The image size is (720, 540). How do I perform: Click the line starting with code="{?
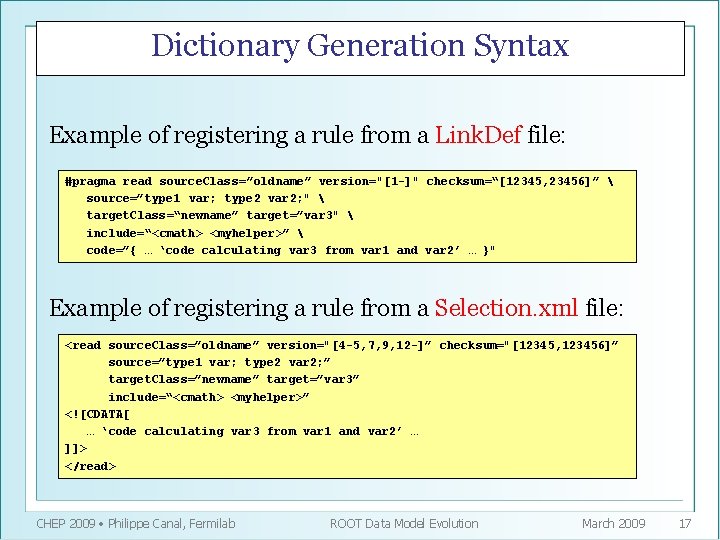(290, 251)
